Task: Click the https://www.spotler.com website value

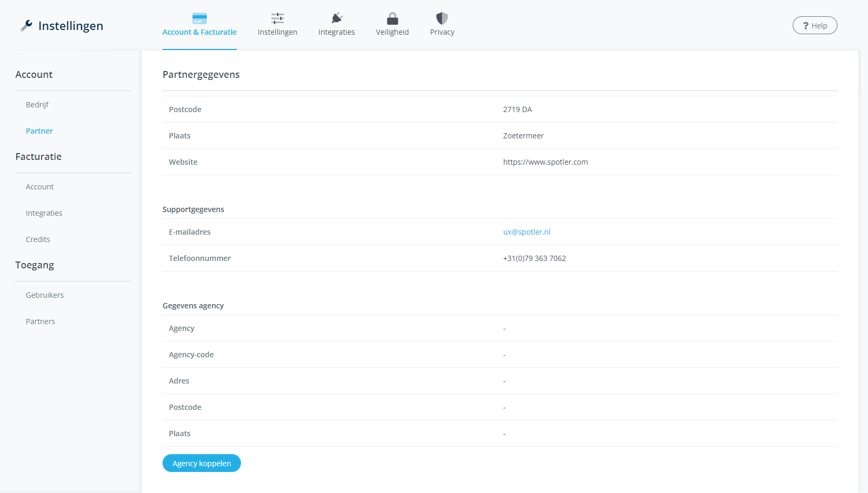Action: 546,162
